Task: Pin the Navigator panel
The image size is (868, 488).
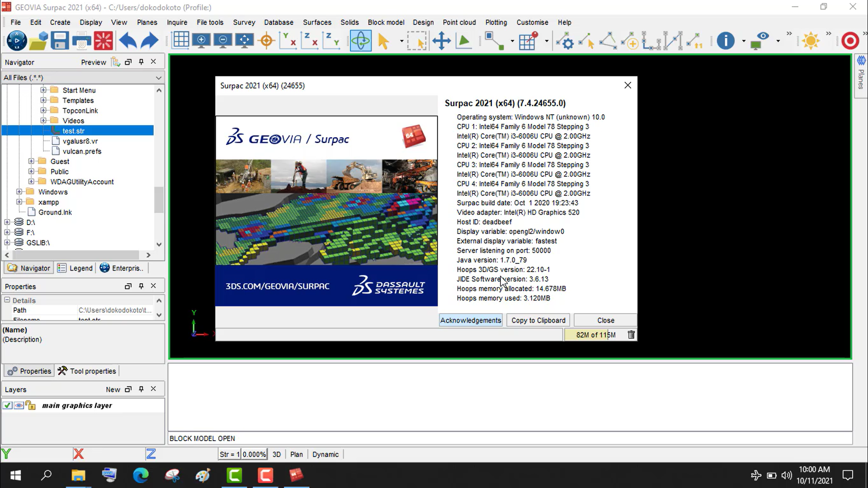Action: pyautogui.click(x=141, y=62)
